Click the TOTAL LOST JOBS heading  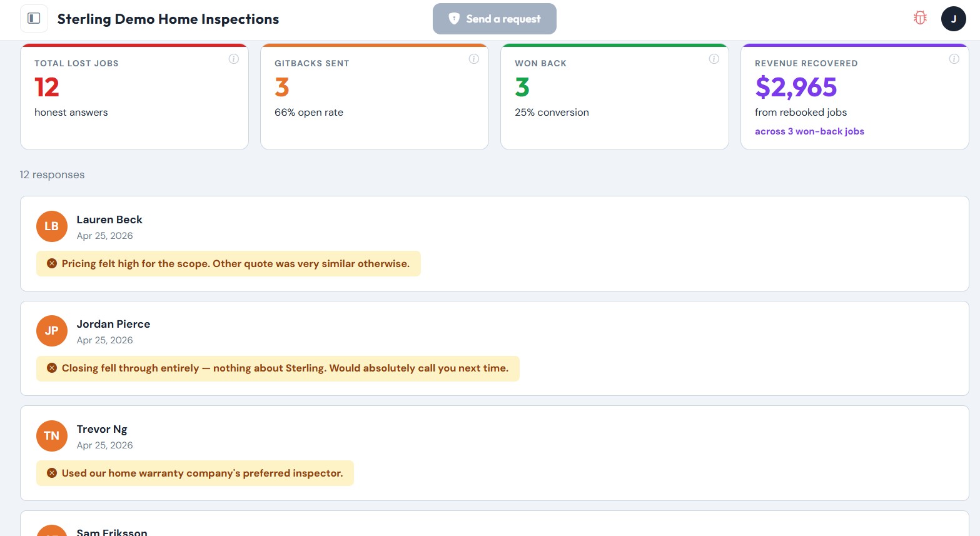coord(76,63)
